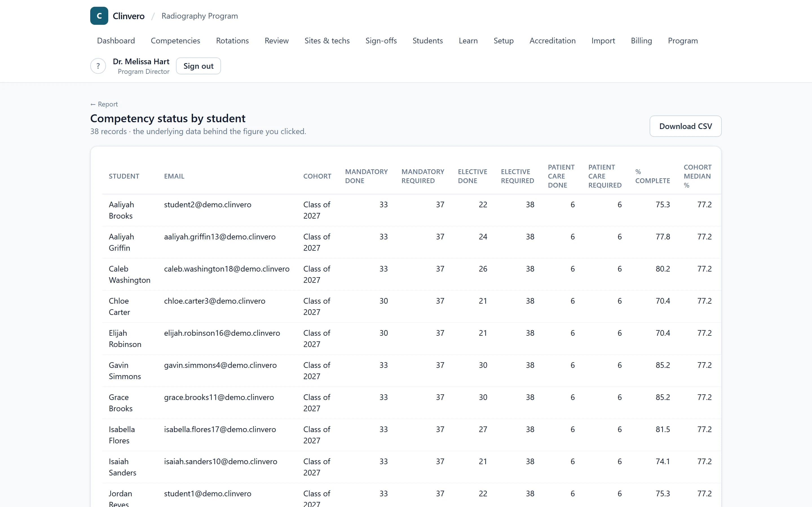The width and height of the screenshot is (812, 507).
Task: Click the Clinvero logo icon
Action: pos(99,16)
